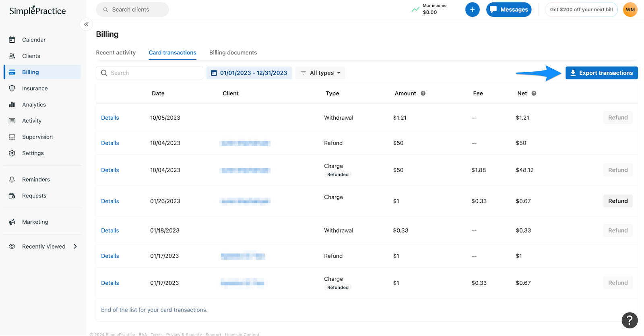Image resolution: width=644 pixels, height=336 pixels.
Task: Switch to the Recent activity tab
Action: coord(116,53)
